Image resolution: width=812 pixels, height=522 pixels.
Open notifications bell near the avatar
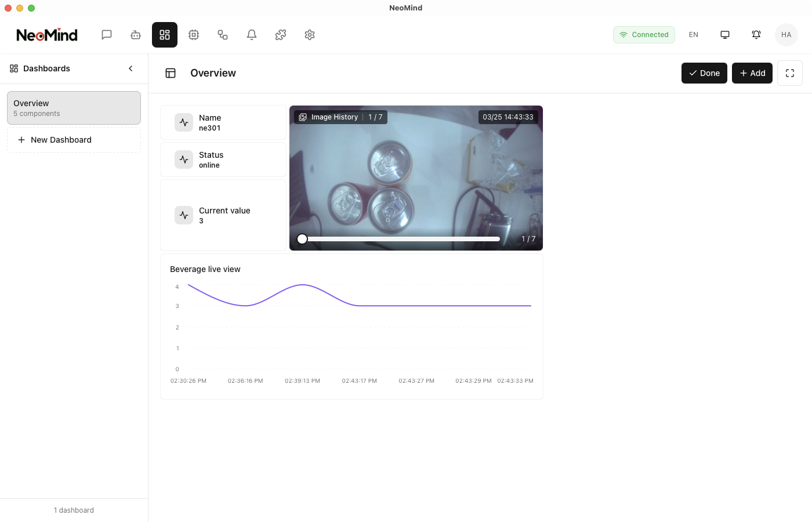click(x=756, y=35)
